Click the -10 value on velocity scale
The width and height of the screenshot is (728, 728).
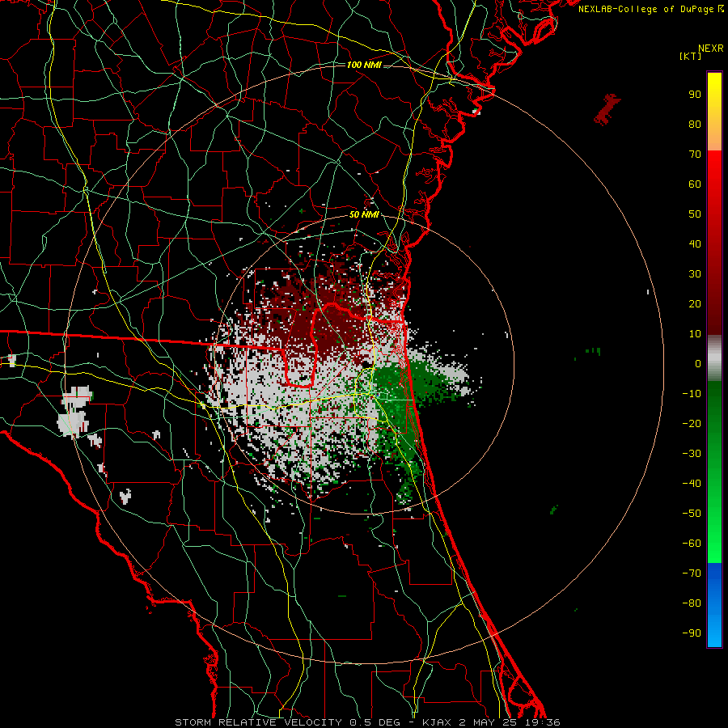click(x=692, y=394)
